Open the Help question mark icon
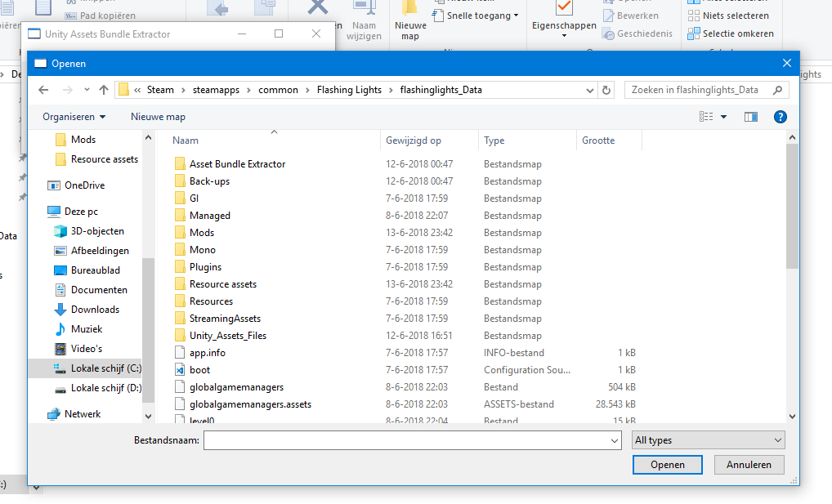This screenshot has height=504, width=832. point(780,117)
